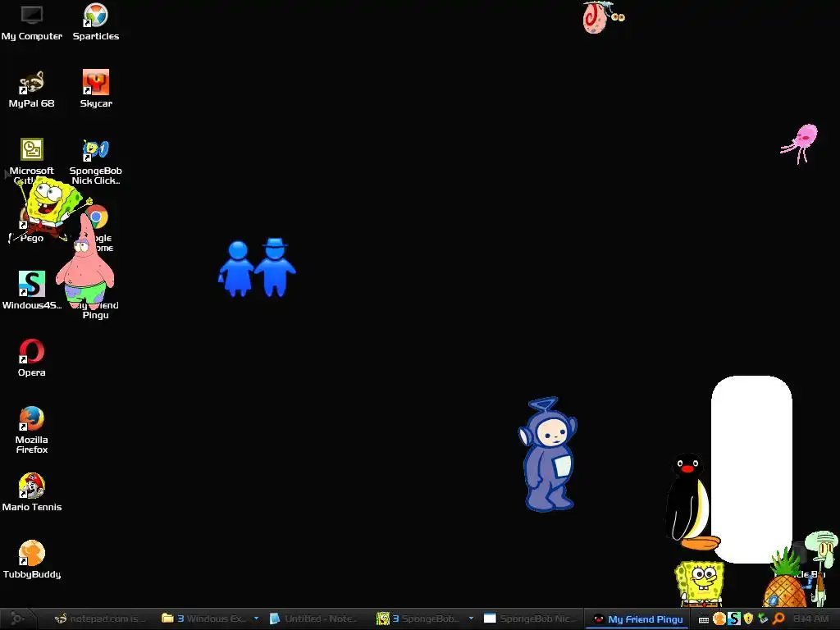This screenshot has width=840, height=630.
Task: Open the SpongeBob Nick Click shortcut
Action: 96,161
